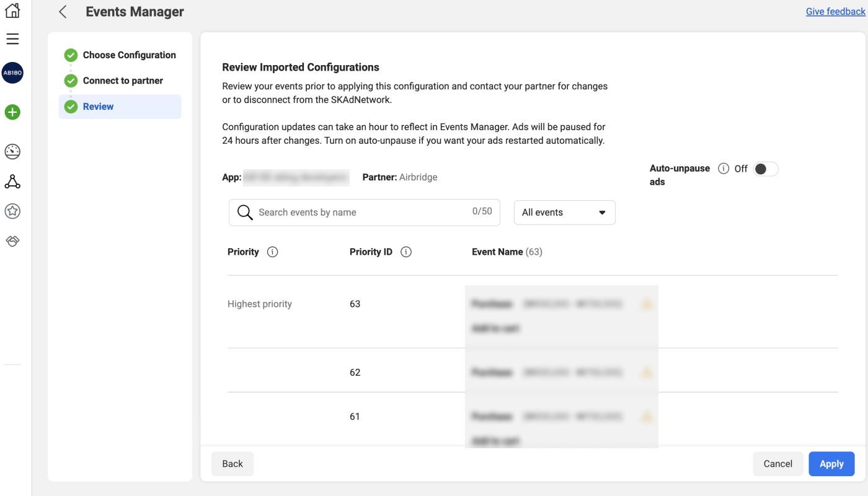The width and height of the screenshot is (868, 496).
Task: Select the Review step
Action: [99, 107]
